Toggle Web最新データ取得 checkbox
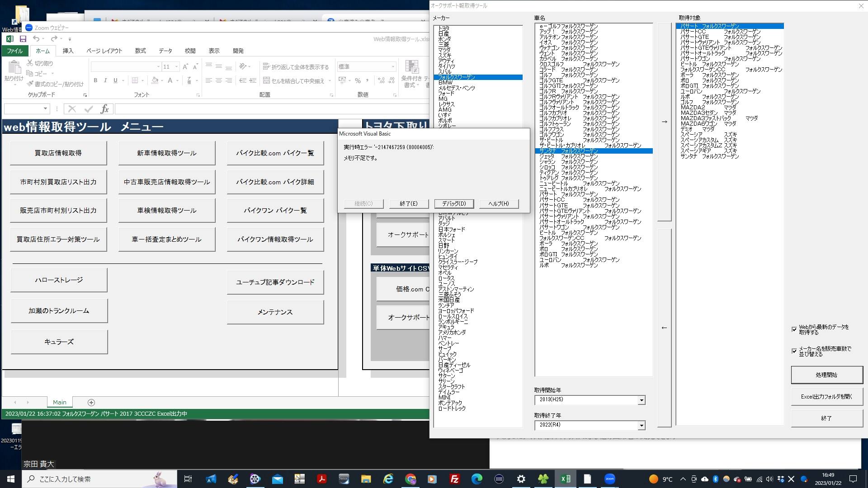Viewport: 868px width, 488px height. pyautogui.click(x=794, y=329)
